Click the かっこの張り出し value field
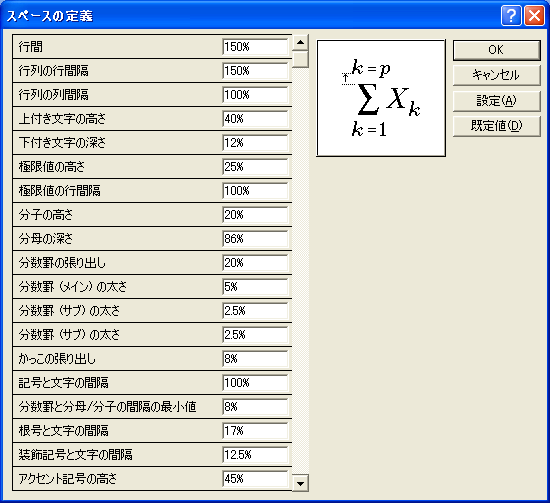 coord(255,359)
